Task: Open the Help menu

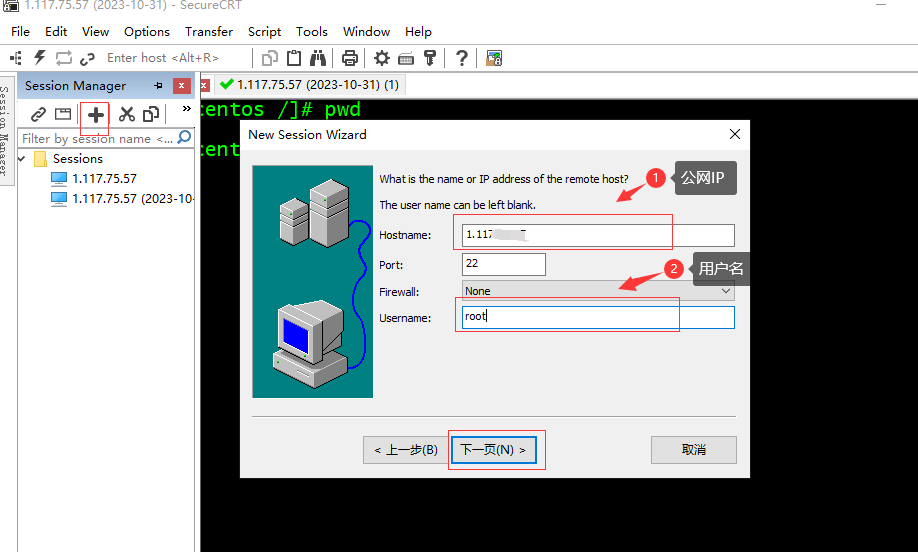Action: pos(419,32)
